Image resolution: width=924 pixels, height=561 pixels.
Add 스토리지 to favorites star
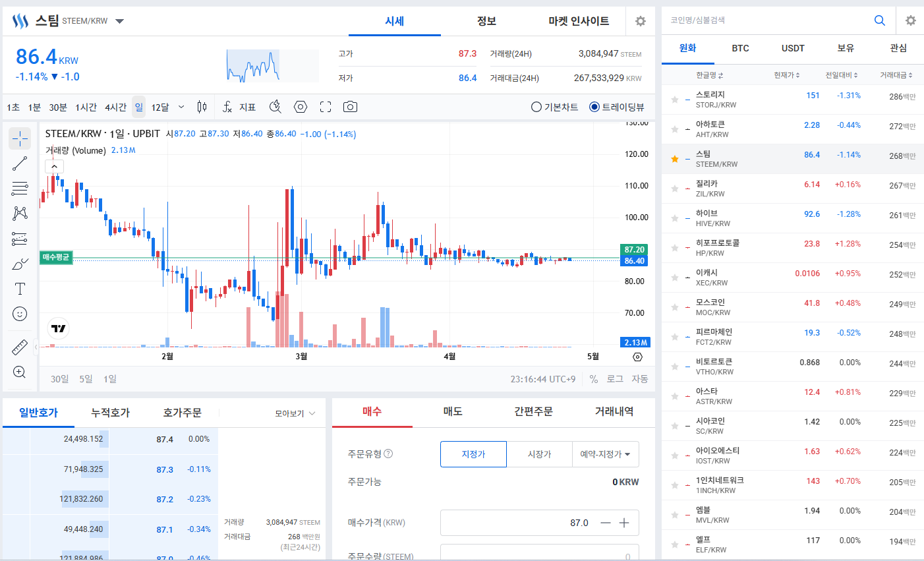pos(675,100)
